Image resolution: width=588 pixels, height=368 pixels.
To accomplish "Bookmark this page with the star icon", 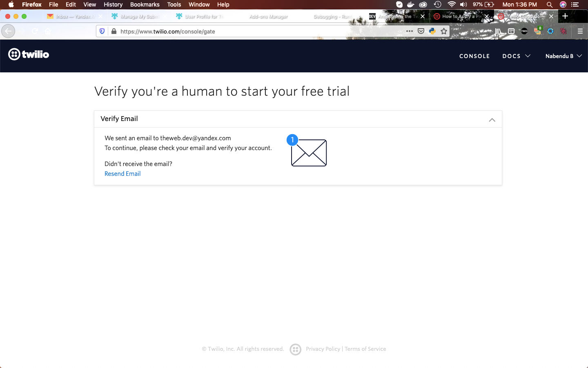I will (x=444, y=31).
